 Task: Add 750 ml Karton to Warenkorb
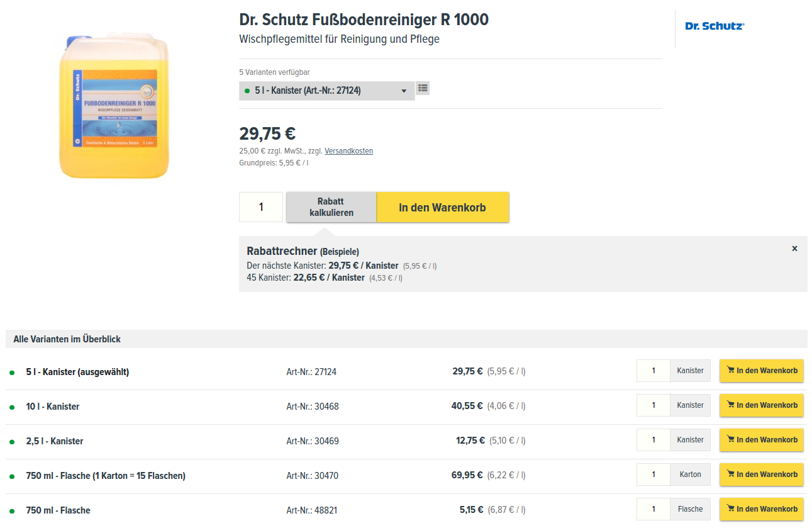pos(762,475)
